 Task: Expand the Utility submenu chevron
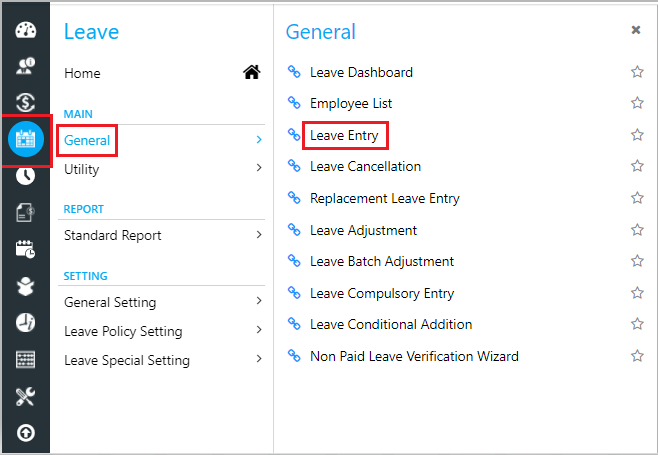[x=259, y=168]
